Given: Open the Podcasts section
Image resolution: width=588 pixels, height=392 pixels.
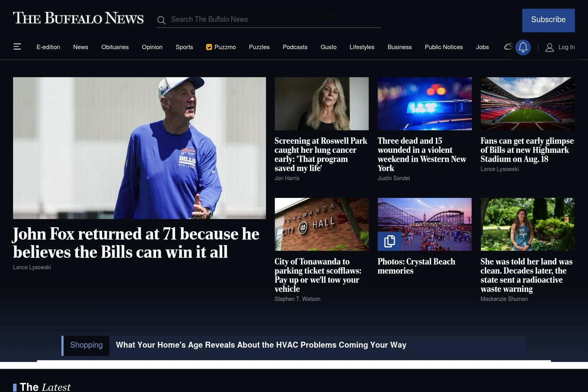Looking at the screenshot, I should (295, 47).
